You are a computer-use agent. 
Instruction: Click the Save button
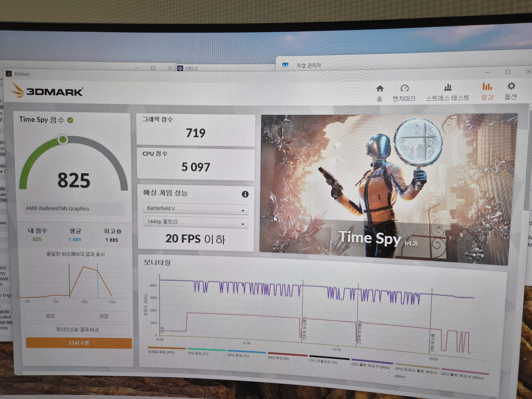pos(104,316)
